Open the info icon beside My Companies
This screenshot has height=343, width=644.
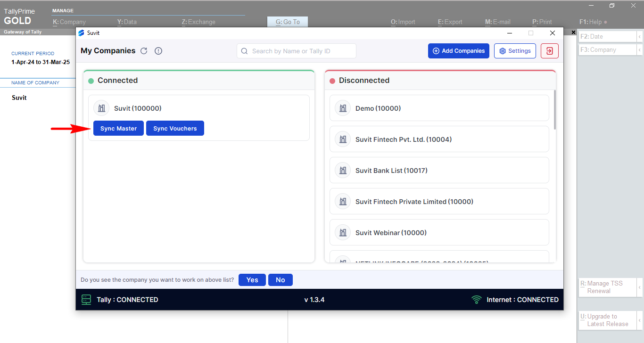tap(158, 51)
